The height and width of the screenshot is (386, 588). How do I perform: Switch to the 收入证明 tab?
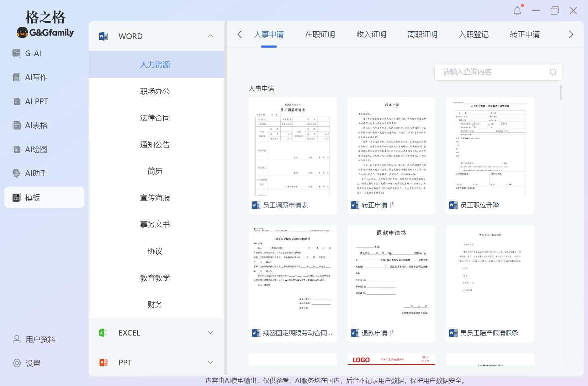[x=371, y=34]
